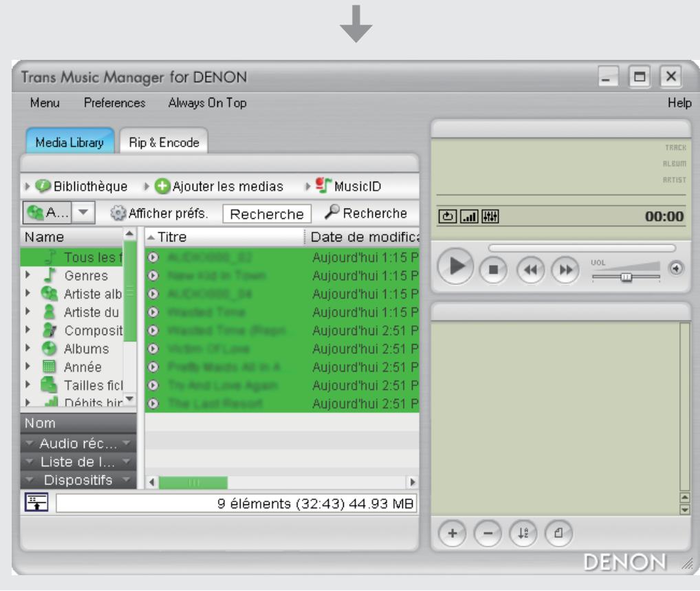Image resolution: width=700 pixels, height=591 pixels.
Task: Toggle the equalizer sliders icon
Action: 490,217
